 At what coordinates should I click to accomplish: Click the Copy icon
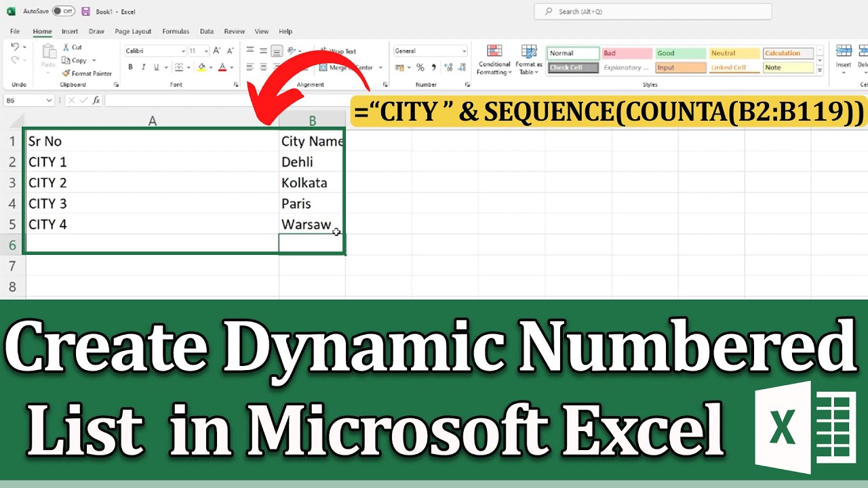(67, 60)
